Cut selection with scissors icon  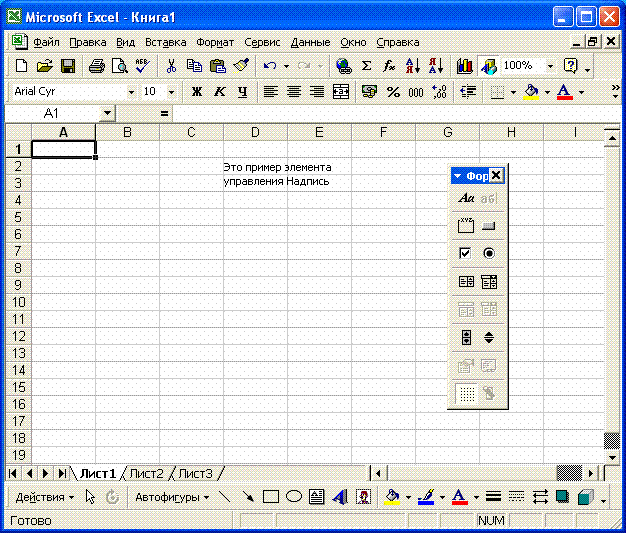(171, 65)
